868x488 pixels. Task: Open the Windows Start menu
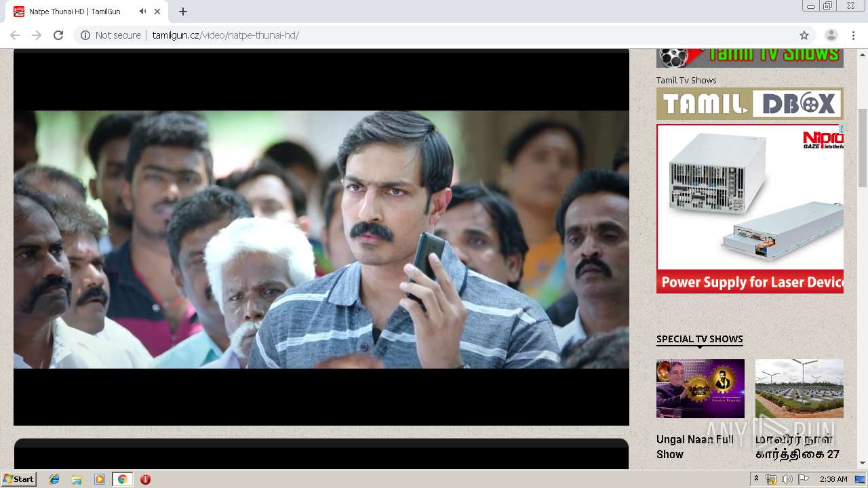[x=18, y=479]
